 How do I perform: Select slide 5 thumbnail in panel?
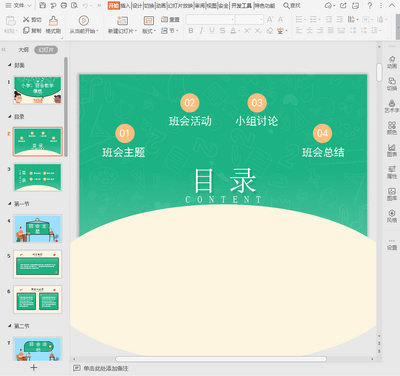tap(38, 264)
